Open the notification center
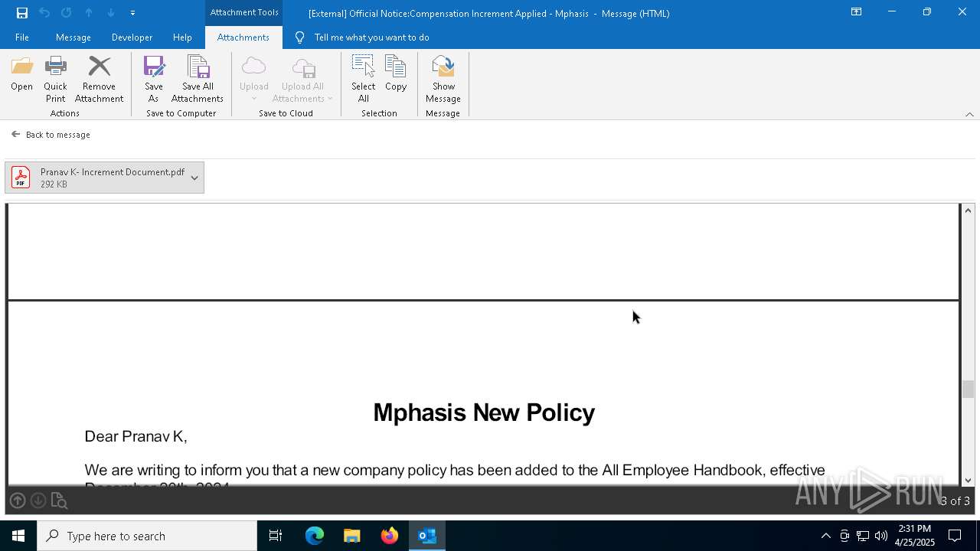Screen dimensions: 980x551 [955, 536]
